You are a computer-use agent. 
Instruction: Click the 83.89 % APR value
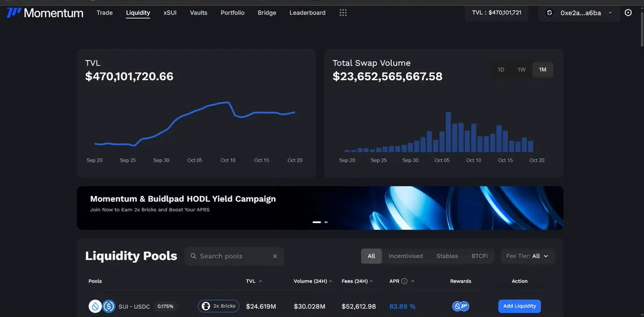[x=402, y=306]
